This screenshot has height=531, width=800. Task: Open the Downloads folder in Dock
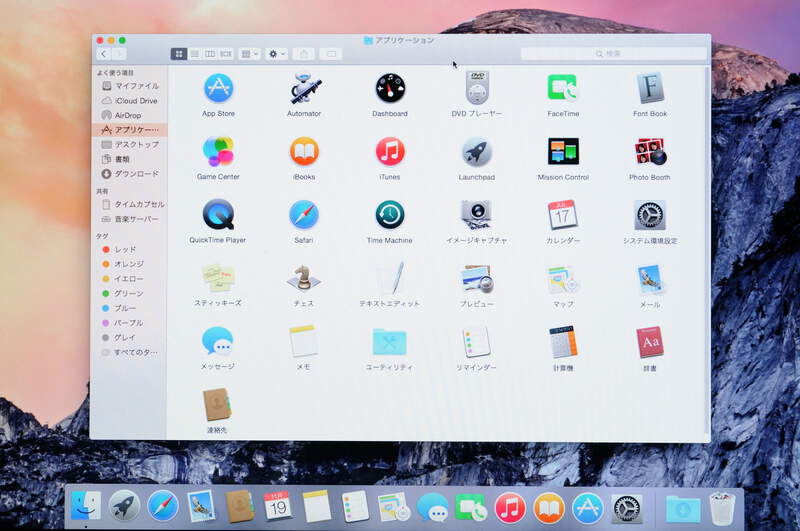coord(683,508)
